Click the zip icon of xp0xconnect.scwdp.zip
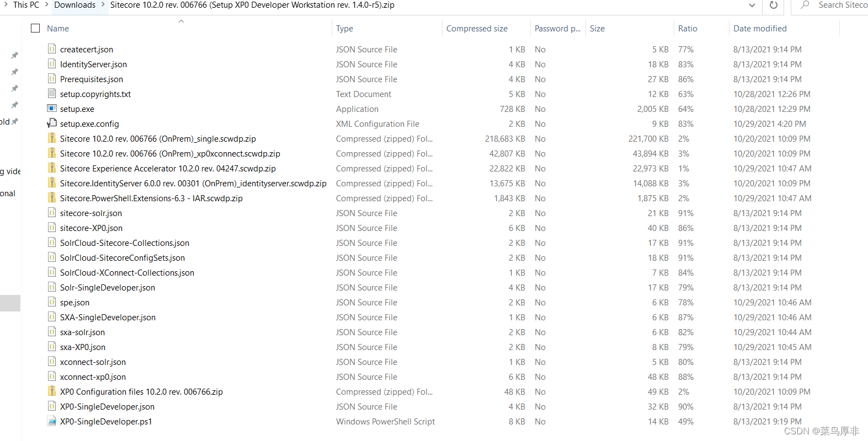Image resolution: width=868 pixels, height=441 pixels. [52, 153]
